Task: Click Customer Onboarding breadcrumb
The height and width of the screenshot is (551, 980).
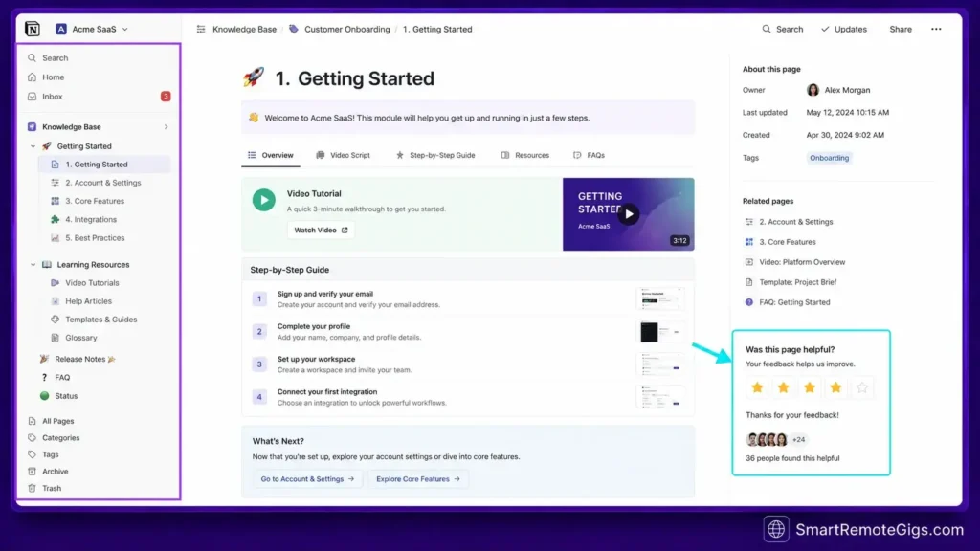Action: pyautogui.click(x=346, y=30)
